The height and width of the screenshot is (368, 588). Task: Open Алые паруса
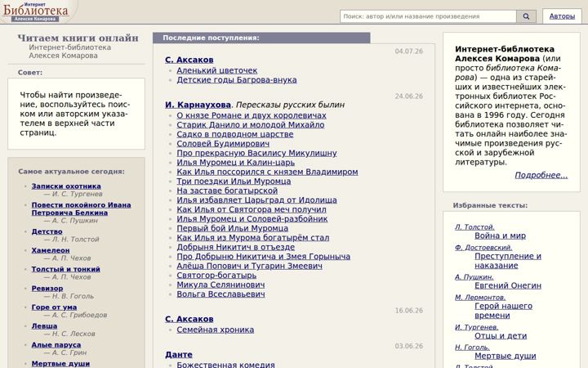pyautogui.click(x=56, y=344)
